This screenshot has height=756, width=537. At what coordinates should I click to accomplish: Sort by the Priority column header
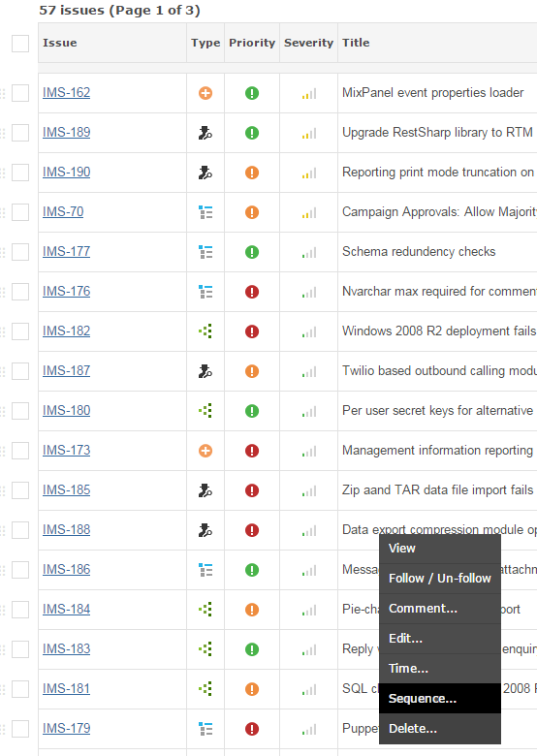point(252,43)
